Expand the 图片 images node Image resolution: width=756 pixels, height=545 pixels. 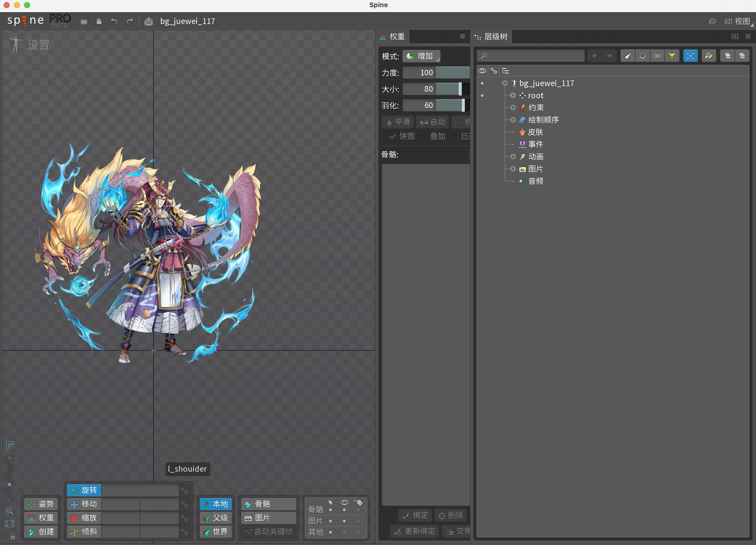(x=513, y=169)
